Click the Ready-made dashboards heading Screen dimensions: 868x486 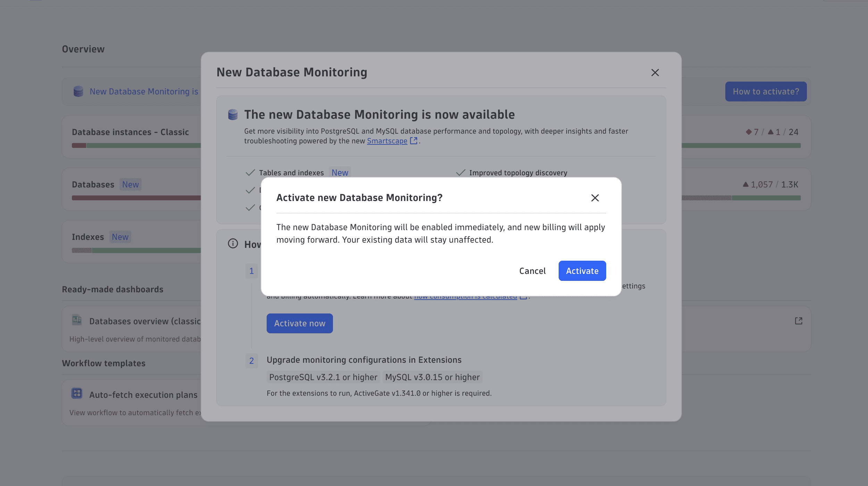coord(112,289)
